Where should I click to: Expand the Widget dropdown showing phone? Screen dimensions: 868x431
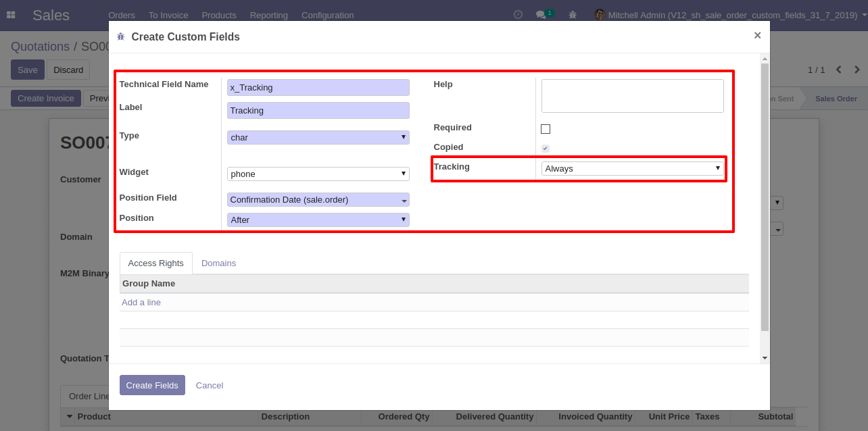coord(318,174)
